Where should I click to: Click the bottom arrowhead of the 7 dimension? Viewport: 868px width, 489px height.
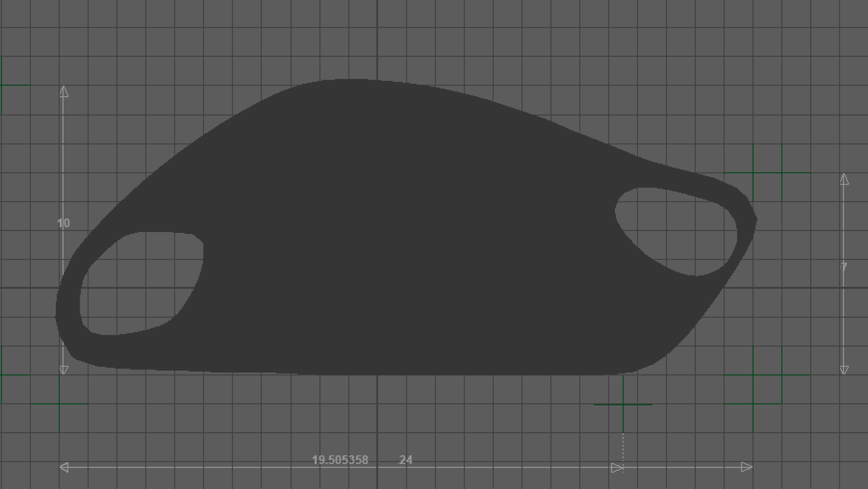(x=844, y=370)
